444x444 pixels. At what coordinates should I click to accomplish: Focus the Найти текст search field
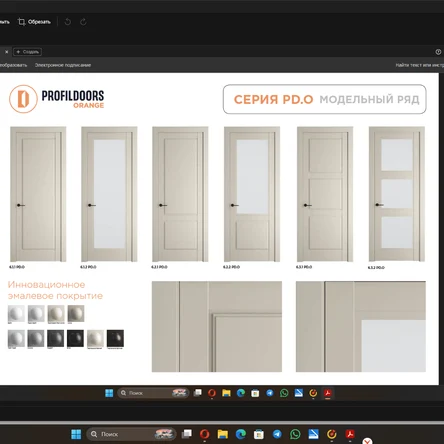coord(419,65)
